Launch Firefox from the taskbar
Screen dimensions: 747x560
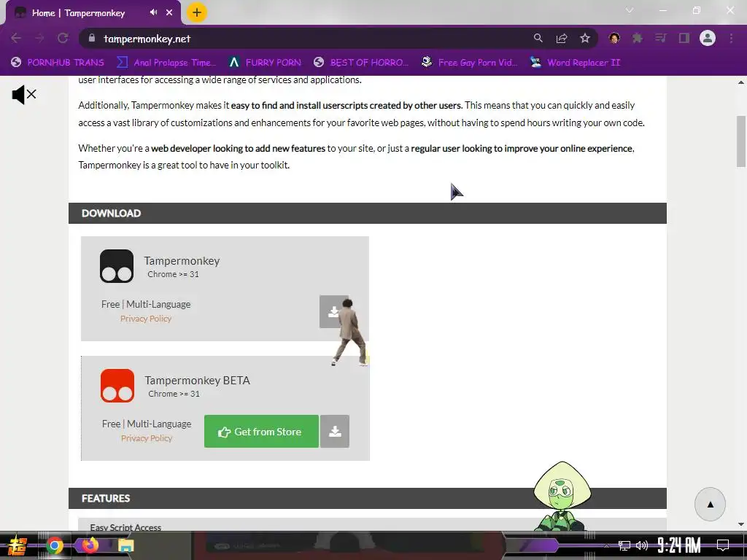point(90,545)
